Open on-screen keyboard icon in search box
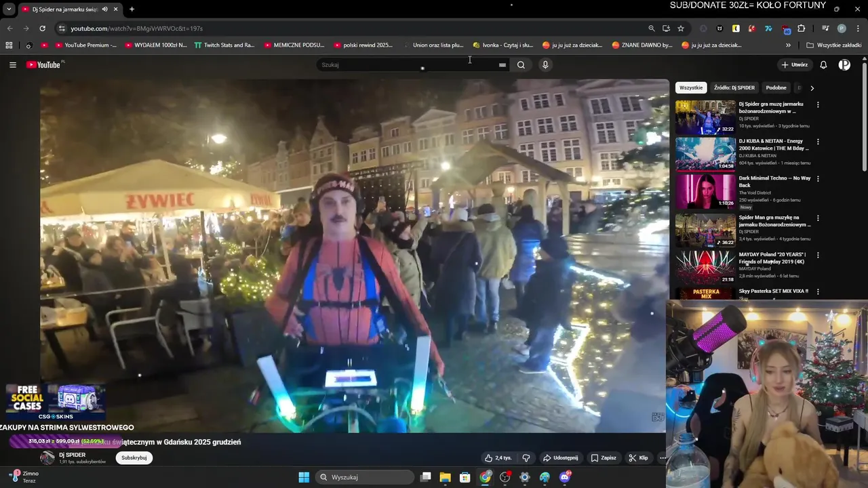Image resolution: width=868 pixels, height=488 pixels. click(502, 65)
